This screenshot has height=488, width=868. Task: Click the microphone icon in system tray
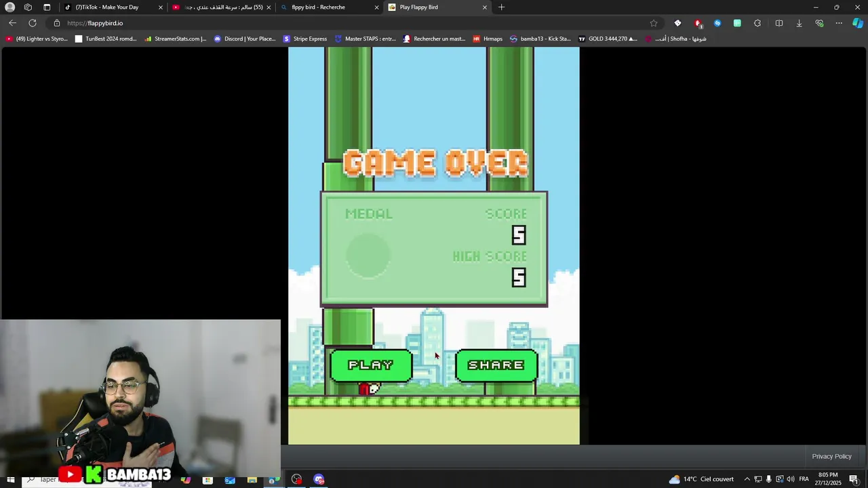pyautogui.click(x=769, y=479)
